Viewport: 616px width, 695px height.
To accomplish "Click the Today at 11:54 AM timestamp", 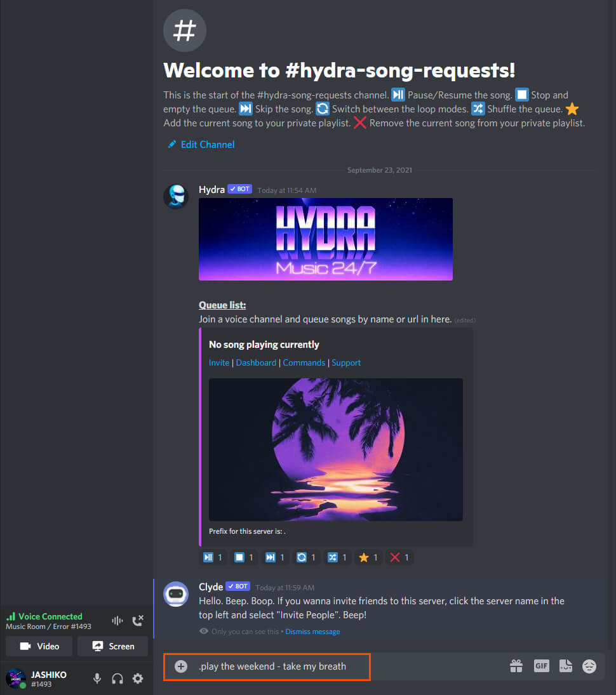I will (x=287, y=190).
